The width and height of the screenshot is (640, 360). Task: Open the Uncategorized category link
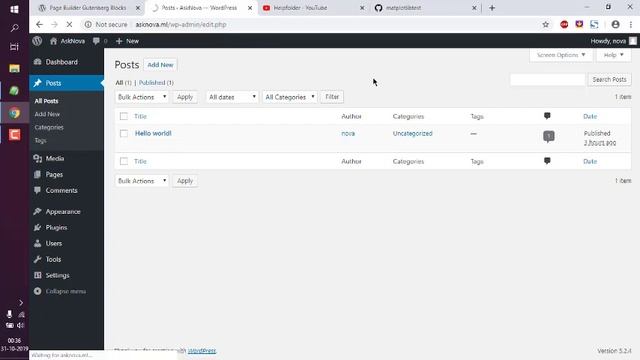[412, 133]
